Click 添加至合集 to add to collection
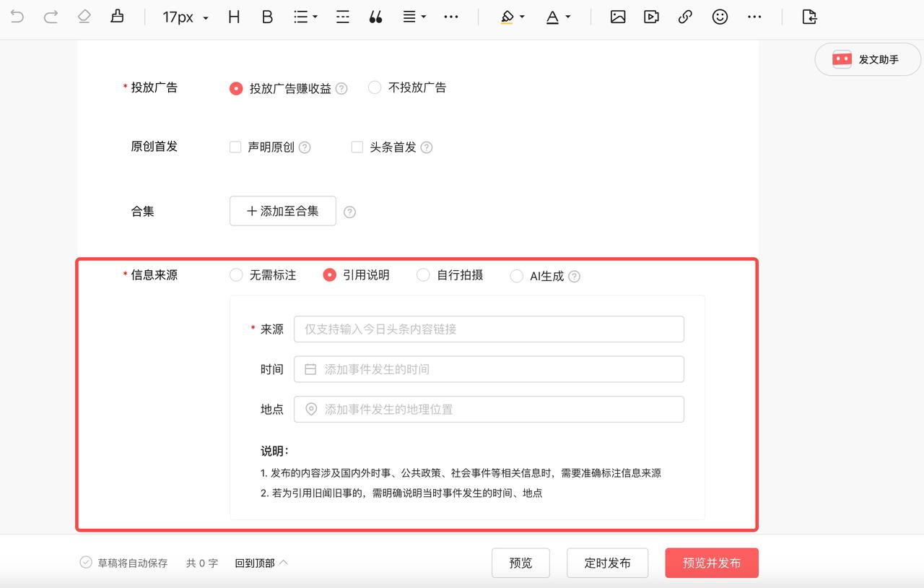The width and height of the screenshot is (924, 588). click(x=282, y=211)
